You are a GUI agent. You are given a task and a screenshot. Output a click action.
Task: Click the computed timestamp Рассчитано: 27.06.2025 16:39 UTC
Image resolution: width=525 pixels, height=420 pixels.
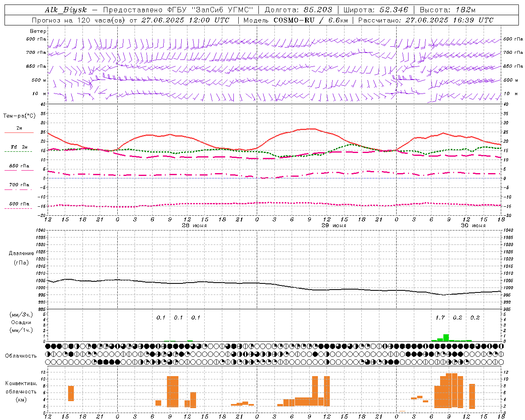pyautogui.click(x=426, y=20)
